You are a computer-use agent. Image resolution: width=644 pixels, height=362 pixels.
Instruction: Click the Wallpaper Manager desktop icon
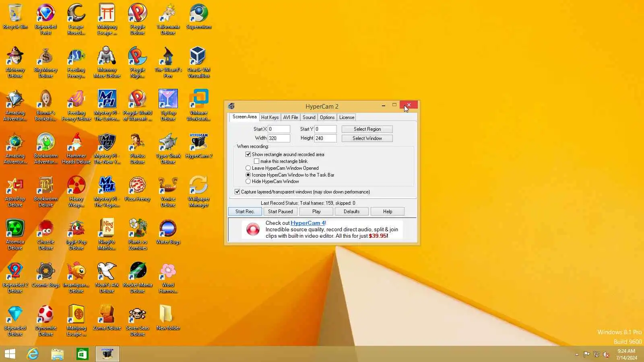tap(199, 191)
